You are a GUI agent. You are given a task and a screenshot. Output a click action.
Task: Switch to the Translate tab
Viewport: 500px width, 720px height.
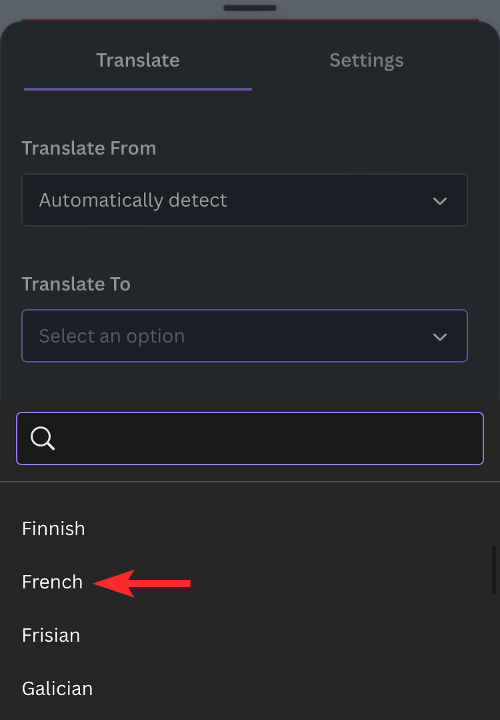click(138, 60)
